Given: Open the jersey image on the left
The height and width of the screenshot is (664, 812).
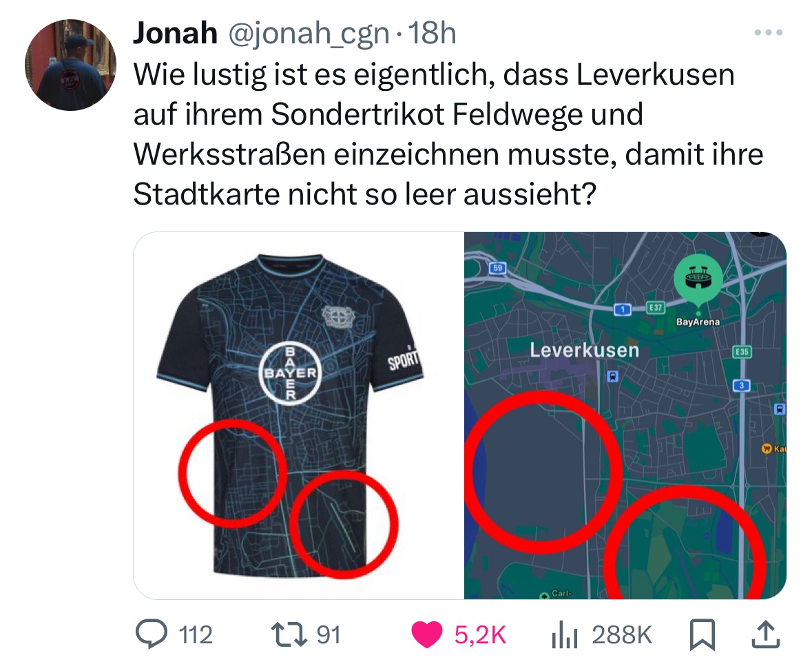Looking at the screenshot, I should (299, 415).
